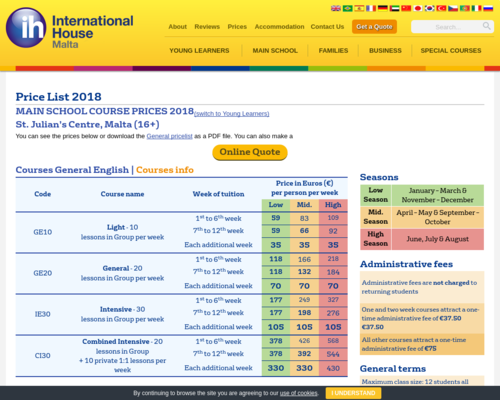Open the Business section
500x400 pixels.
(x=385, y=51)
